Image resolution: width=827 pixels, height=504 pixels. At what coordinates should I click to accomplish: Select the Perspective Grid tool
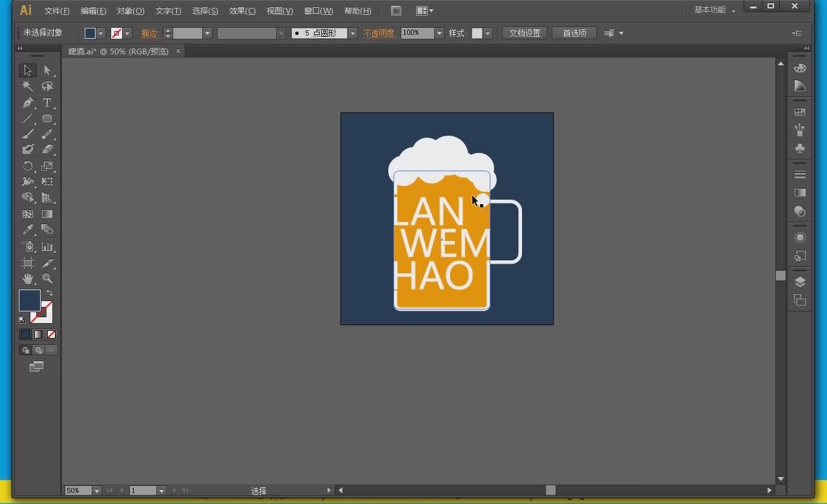click(47, 198)
